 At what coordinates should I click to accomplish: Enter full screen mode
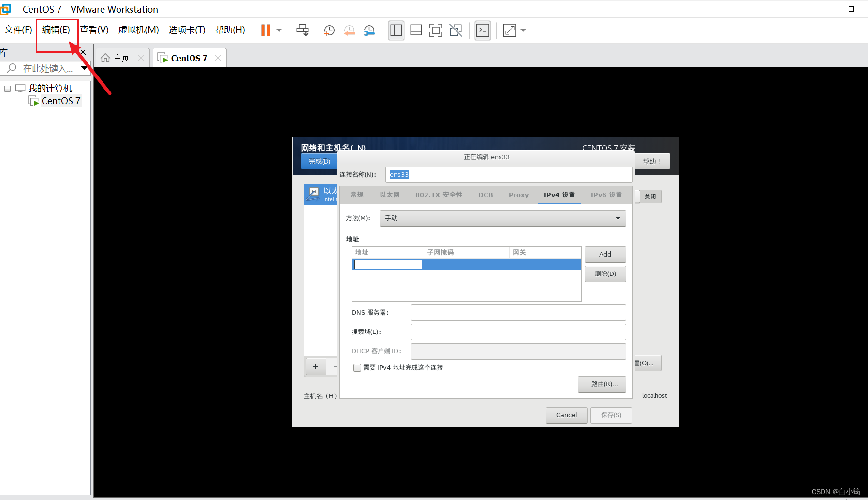point(436,30)
